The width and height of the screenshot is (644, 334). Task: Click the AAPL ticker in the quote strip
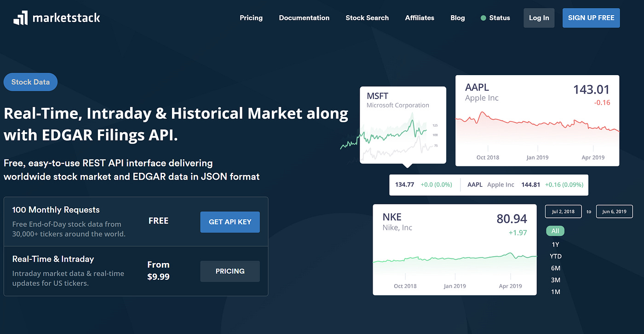tap(475, 184)
